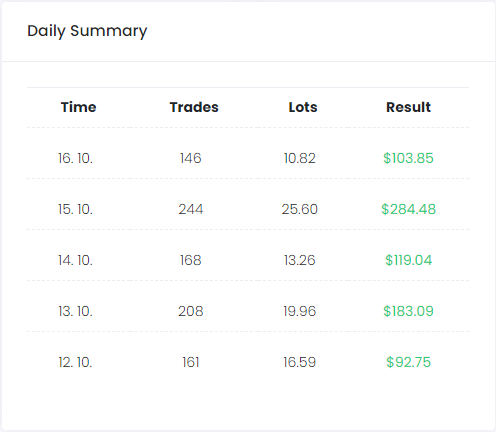496x432 pixels.
Task: Click the 13. 10. date cell
Action: [x=75, y=311]
